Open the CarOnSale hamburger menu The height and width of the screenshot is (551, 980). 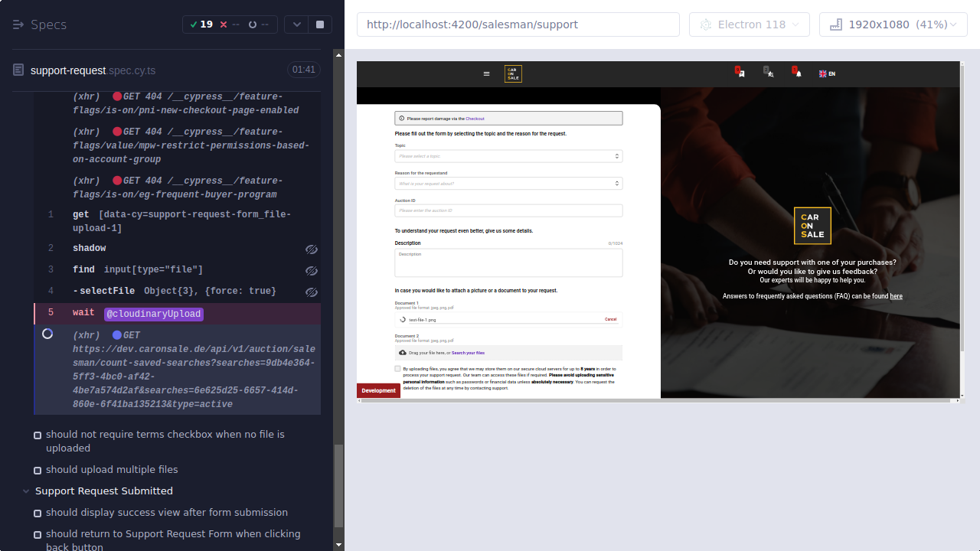(x=486, y=73)
